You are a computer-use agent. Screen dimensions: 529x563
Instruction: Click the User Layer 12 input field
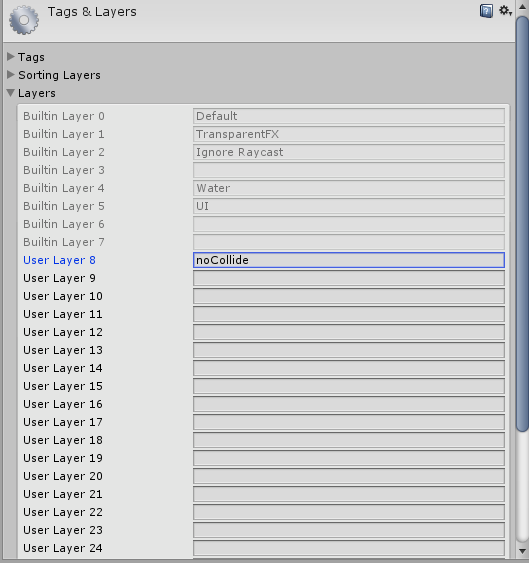(x=349, y=332)
